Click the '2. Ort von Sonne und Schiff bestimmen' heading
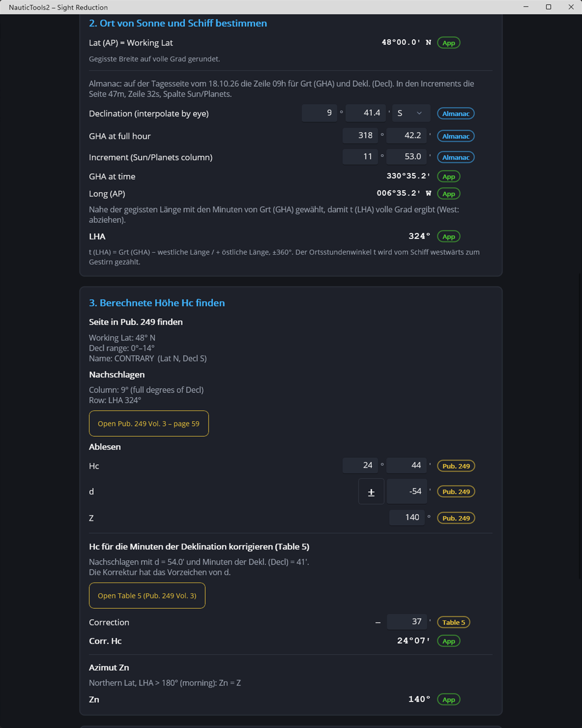This screenshot has width=582, height=728. pos(178,23)
